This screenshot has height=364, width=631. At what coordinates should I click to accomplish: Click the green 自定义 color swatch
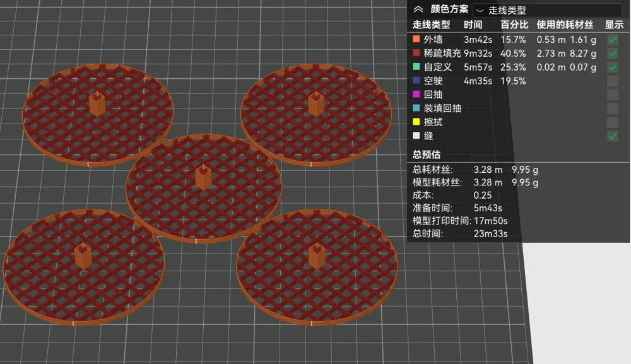pyautogui.click(x=416, y=66)
